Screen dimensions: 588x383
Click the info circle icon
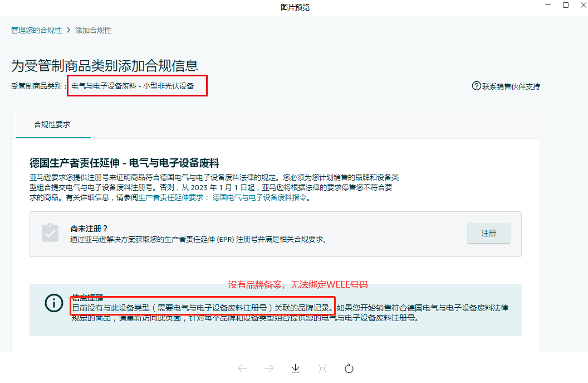coord(54,303)
